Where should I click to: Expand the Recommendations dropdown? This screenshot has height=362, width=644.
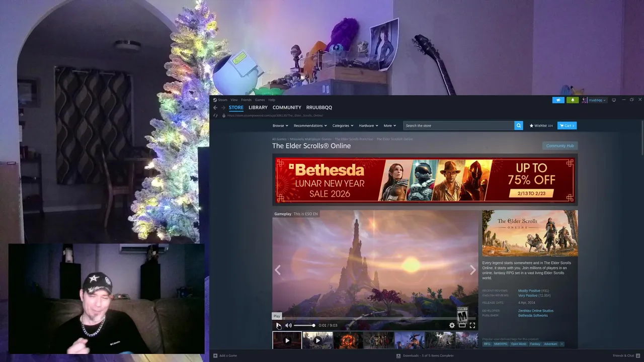[x=310, y=126]
